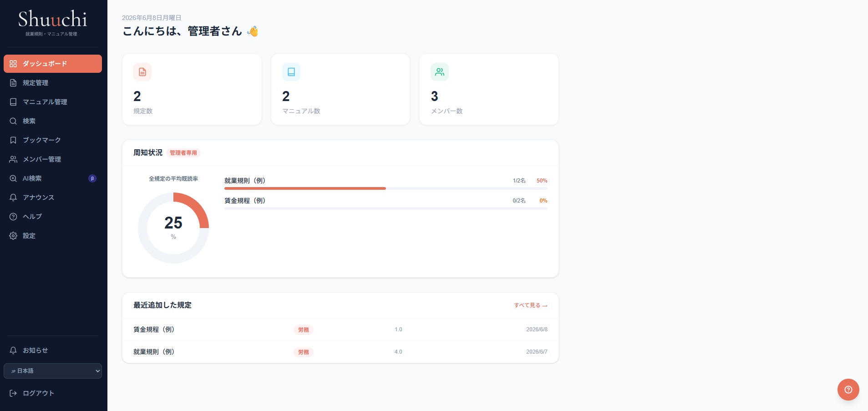868x411 pixels.
Task: Click 就業規則（例） in the 周知状況 list
Action: pos(245,181)
